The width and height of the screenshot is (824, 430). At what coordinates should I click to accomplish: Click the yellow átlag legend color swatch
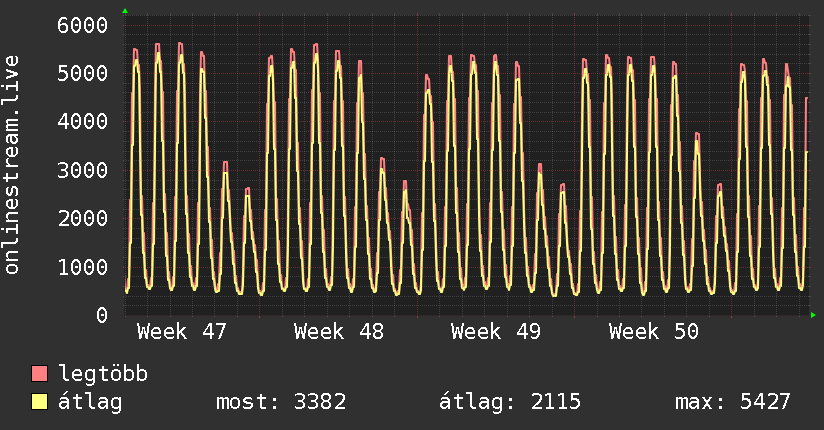pos(39,403)
